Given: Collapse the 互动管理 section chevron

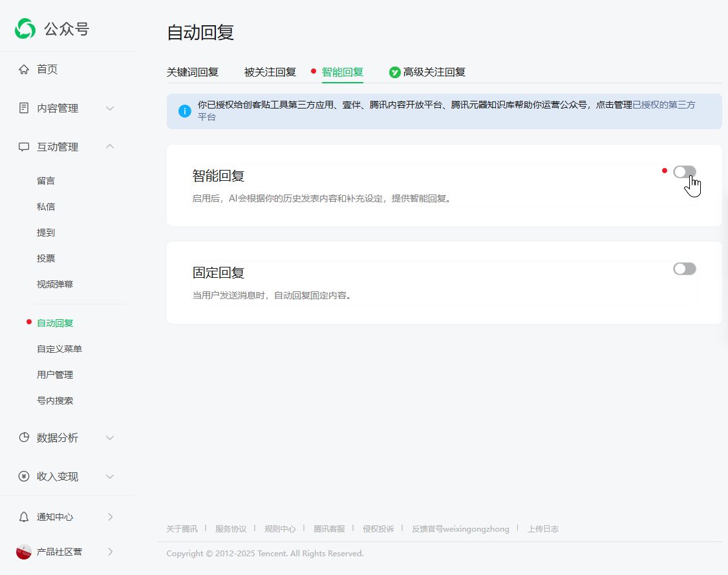Looking at the screenshot, I should tap(110, 147).
